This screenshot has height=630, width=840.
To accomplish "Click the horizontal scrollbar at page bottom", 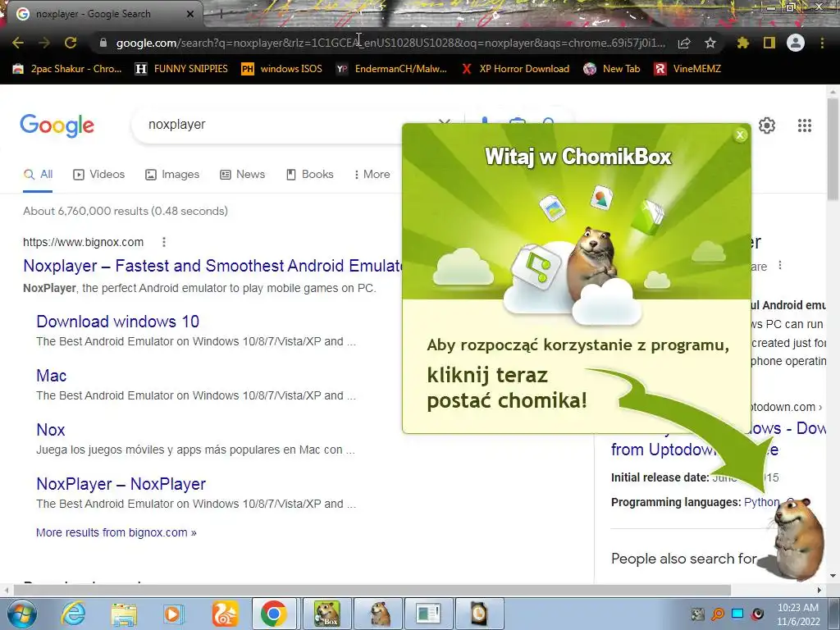I will click(x=372, y=590).
